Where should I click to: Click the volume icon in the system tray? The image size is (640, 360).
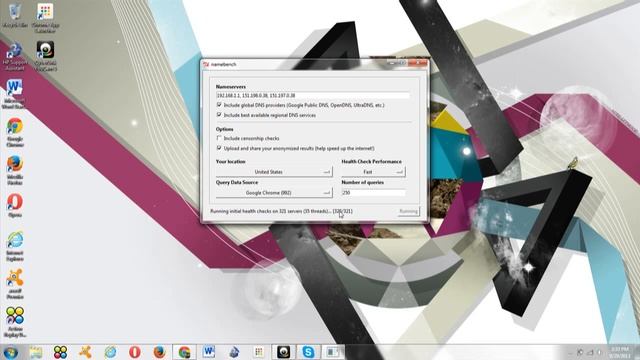[x=600, y=352]
